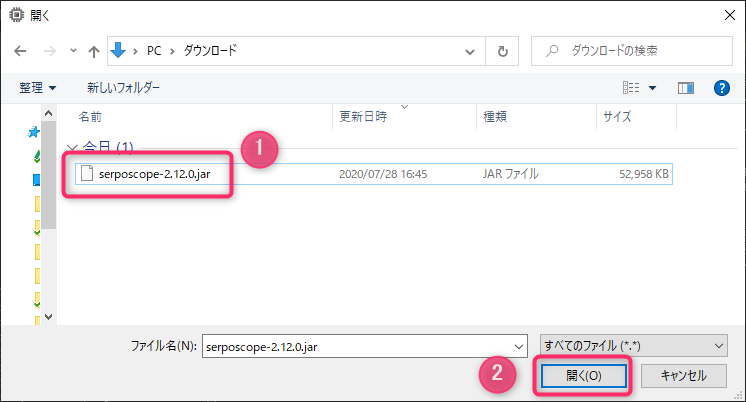Go up one folder level

tap(94, 51)
